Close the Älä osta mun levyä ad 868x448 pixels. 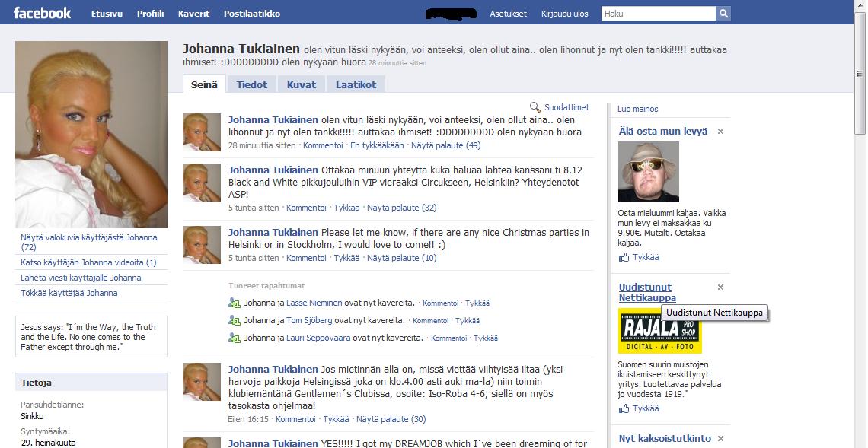(x=720, y=132)
